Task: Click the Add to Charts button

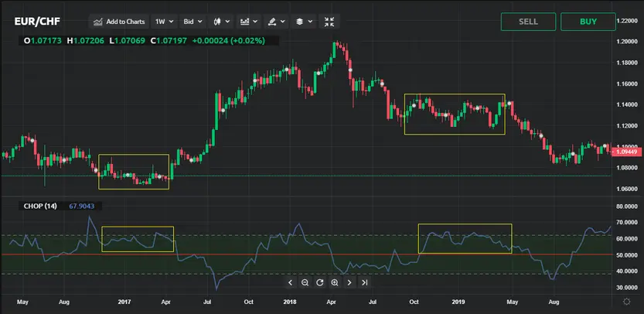Action: [119, 22]
